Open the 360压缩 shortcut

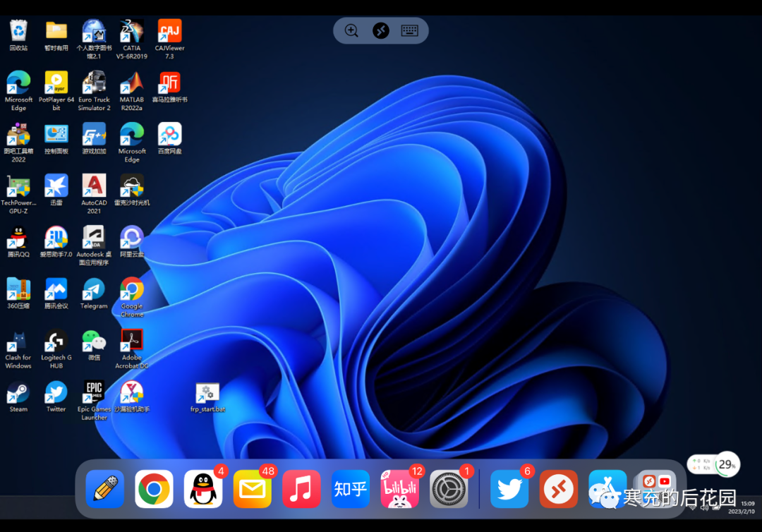coord(18,293)
